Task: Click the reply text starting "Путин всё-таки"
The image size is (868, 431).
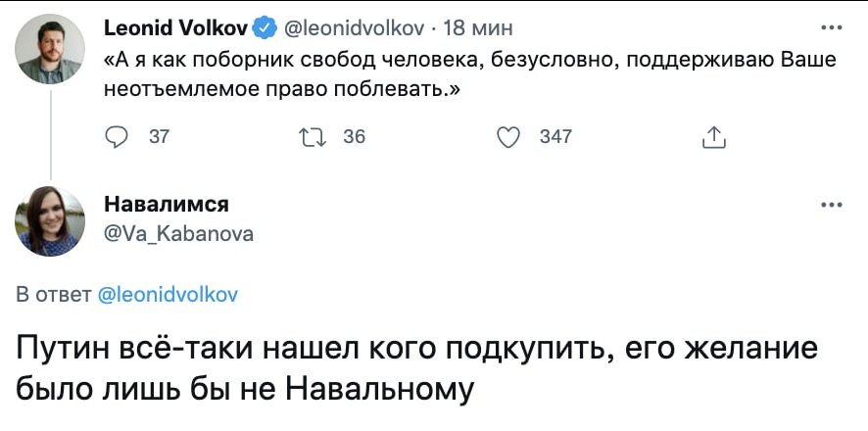Action: pyautogui.click(x=416, y=367)
